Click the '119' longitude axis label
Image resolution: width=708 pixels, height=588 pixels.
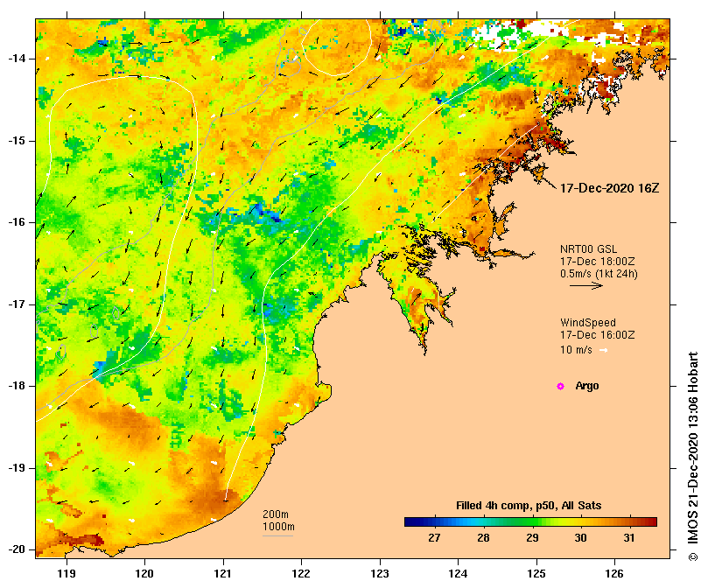point(67,573)
